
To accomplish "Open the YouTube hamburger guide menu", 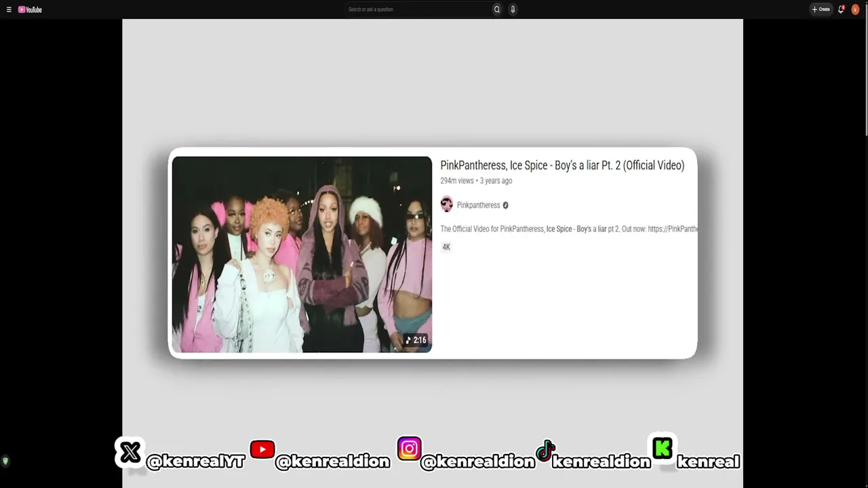I will coord(9,9).
